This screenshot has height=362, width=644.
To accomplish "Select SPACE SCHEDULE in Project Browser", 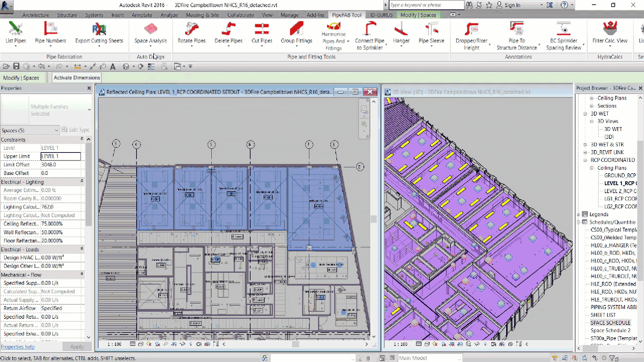I will (x=610, y=323).
